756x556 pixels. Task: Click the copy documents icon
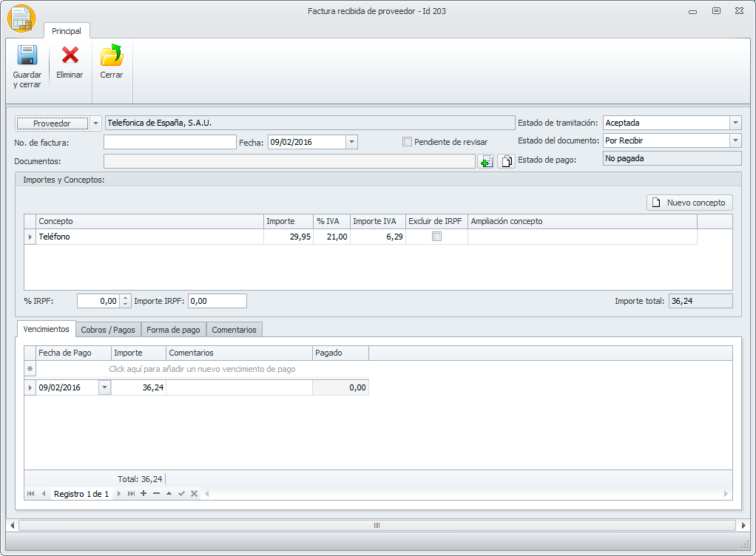coord(507,161)
